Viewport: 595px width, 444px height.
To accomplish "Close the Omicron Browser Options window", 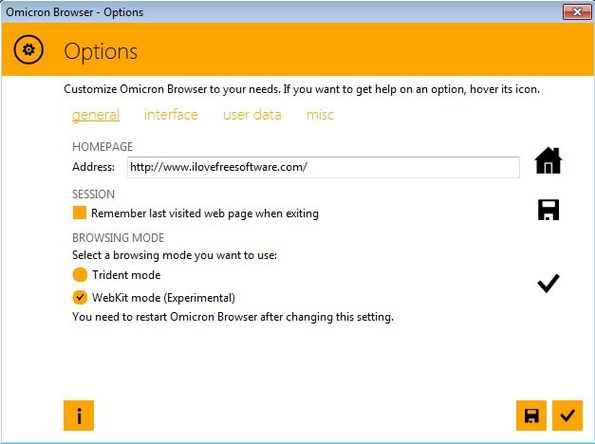I will (576, 12).
